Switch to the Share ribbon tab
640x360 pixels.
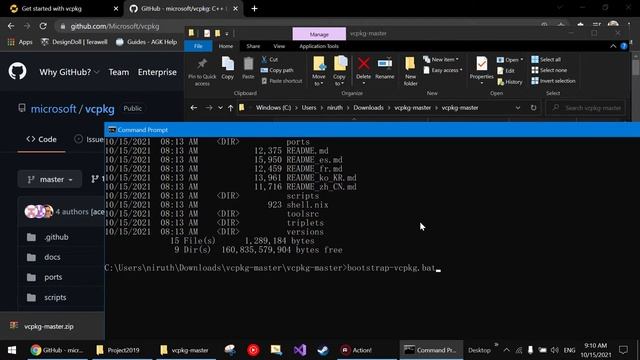pos(253,46)
